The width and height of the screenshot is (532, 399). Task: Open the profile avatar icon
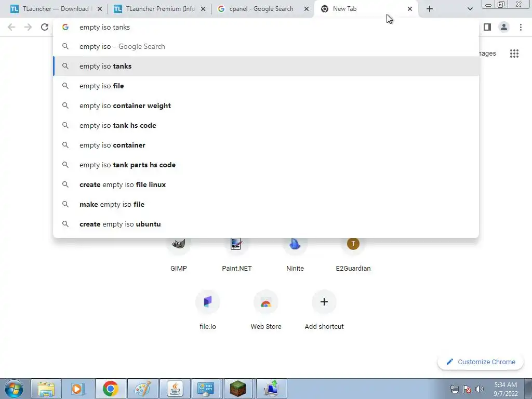[504, 27]
